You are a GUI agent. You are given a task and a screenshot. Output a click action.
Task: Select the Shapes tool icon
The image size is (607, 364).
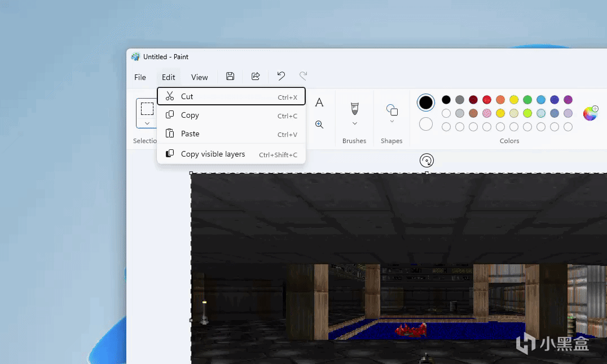tap(392, 110)
